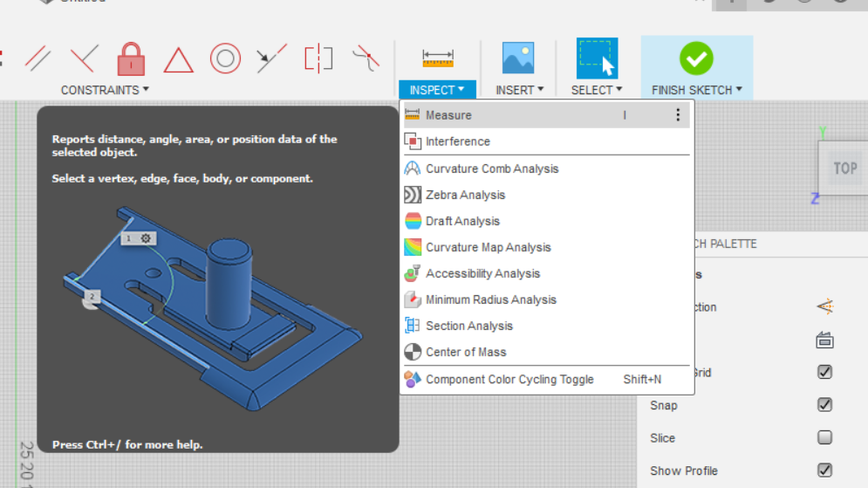Click the Fix/Unfix lock constraint icon
The image size is (868, 488).
pos(131,58)
